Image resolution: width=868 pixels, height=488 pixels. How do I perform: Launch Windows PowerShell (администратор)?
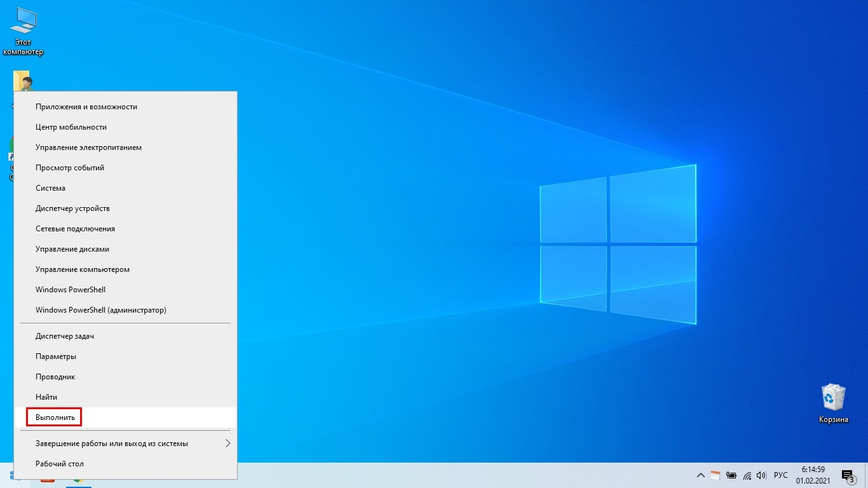100,310
